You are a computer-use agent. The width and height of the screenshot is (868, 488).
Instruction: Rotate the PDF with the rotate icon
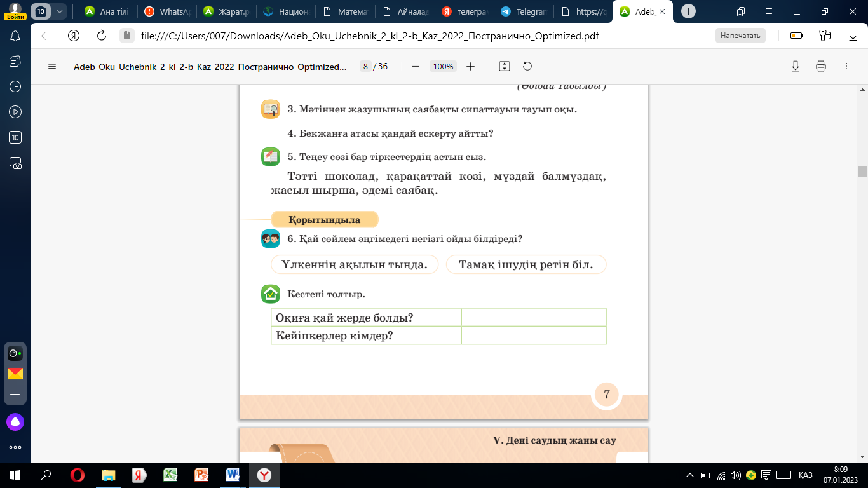point(527,66)
